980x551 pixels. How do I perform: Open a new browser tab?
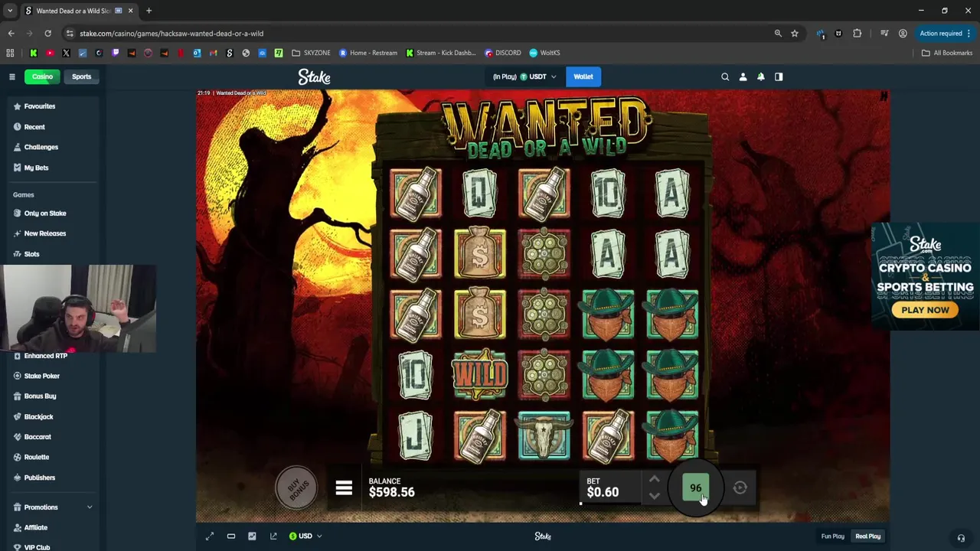149,11
